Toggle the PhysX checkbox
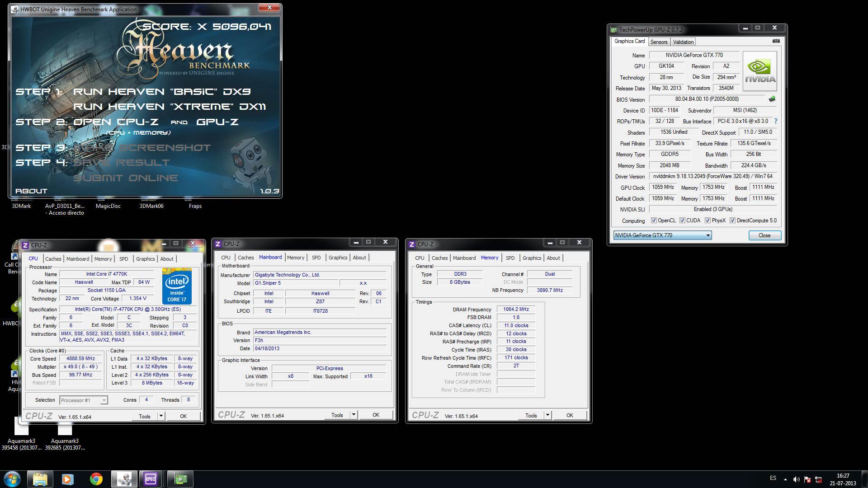The image size is (868, 488). (708, 221)
